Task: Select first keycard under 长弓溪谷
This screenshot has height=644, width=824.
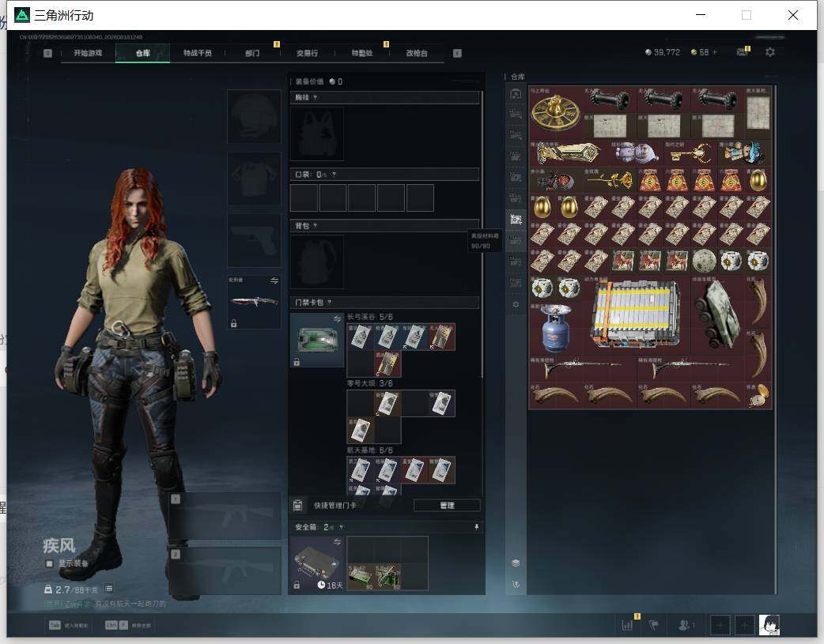Action: click(361, 337)
